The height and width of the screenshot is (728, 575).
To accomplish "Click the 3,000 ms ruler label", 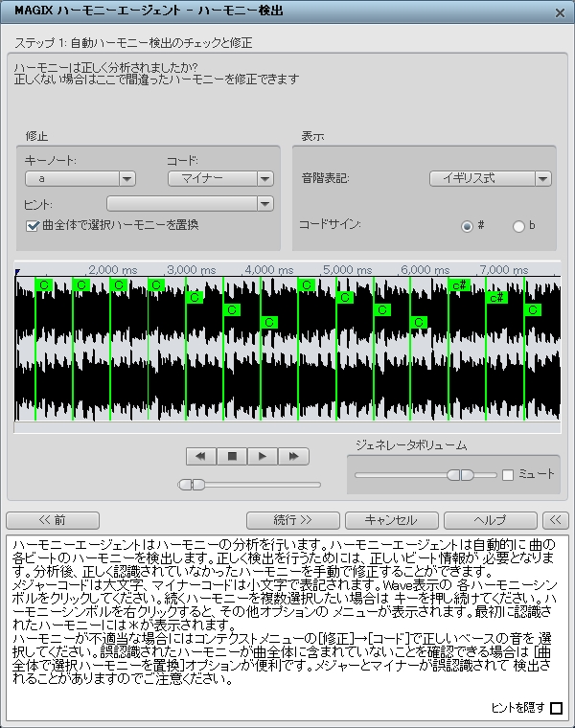I will [192, 270].
